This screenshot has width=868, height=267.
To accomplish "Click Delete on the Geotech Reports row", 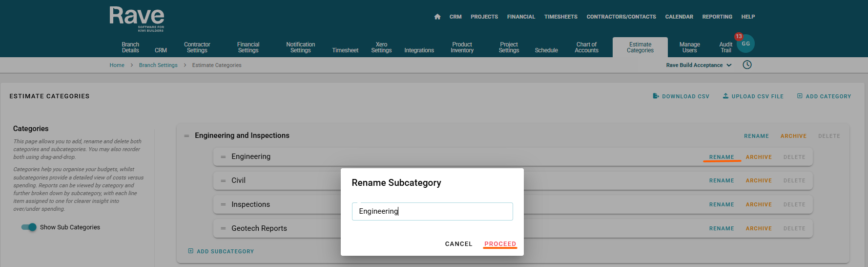I will coord(794,228).
